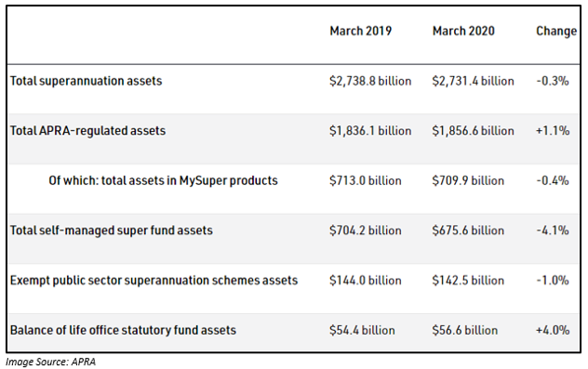Viewport: 588px width, 369px height.
Task: Select the $1,856.6 billion cell
Action: [x=473, y=131]
